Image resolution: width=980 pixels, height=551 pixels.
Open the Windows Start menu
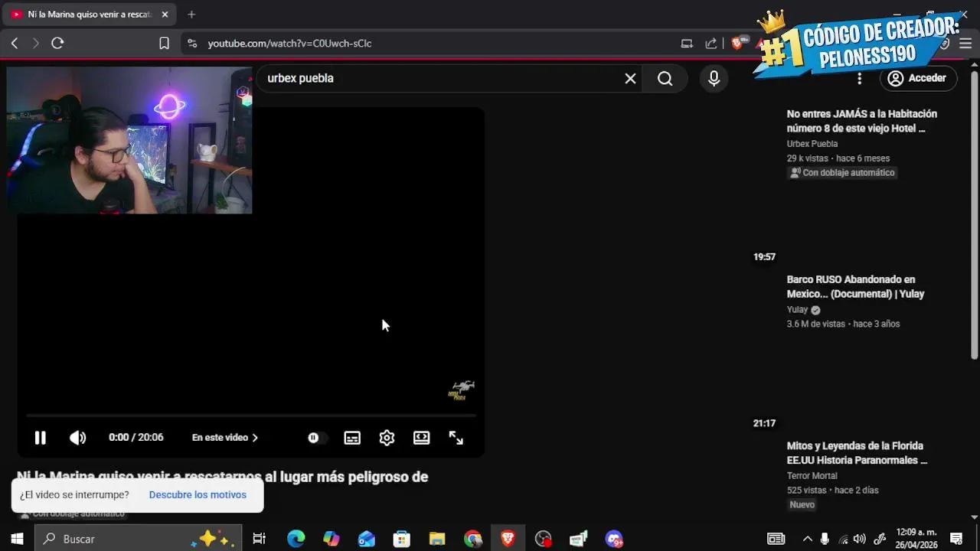coord(17,539)
